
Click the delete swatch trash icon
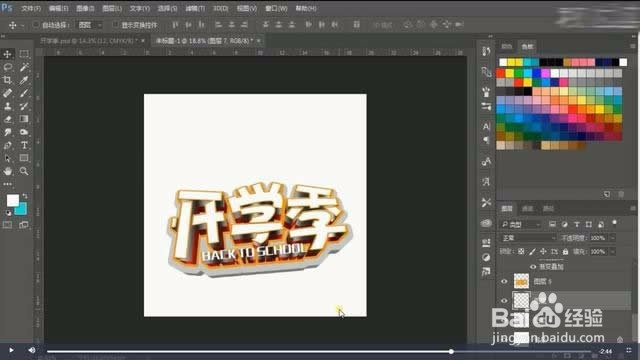[x=621, y=194]
